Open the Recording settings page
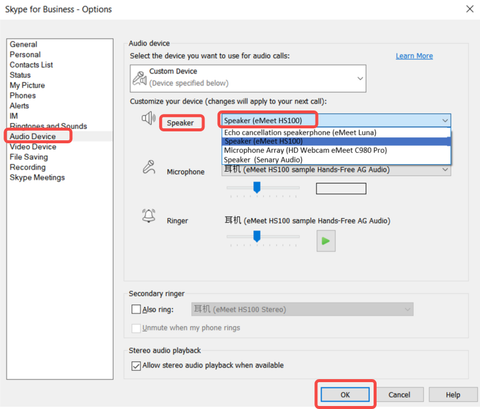This screenshot has height=409, width=480. tap(28, 167)
